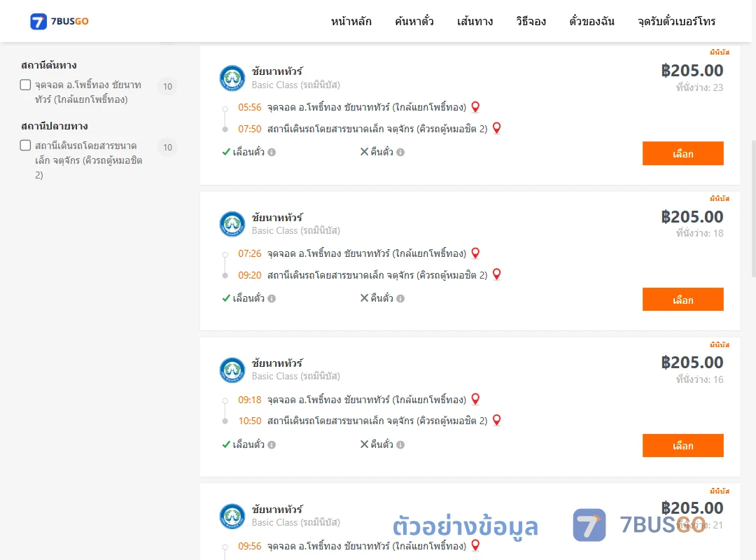Click the 09:18 departure time
Image resolution: width=756 pixels, height=560 pixels.
[x=250, y=400]
